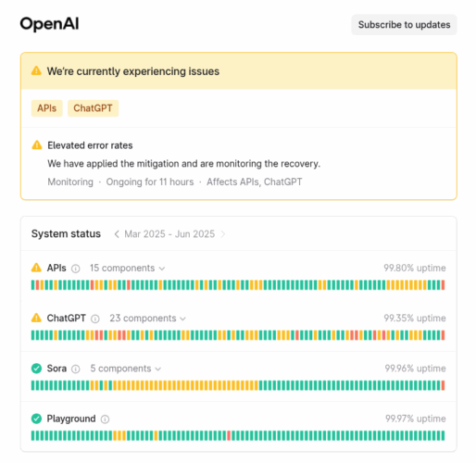Go to the previous date range arrow

coord(117,234)
